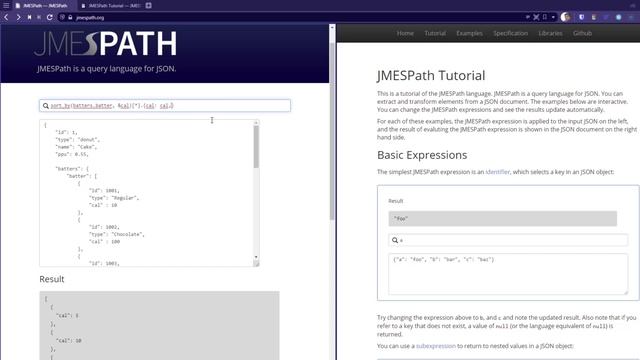The width and height of the screenshot is (640, 360).
Task: Click the "foo" result box
Action: click(x=502, y=218)
